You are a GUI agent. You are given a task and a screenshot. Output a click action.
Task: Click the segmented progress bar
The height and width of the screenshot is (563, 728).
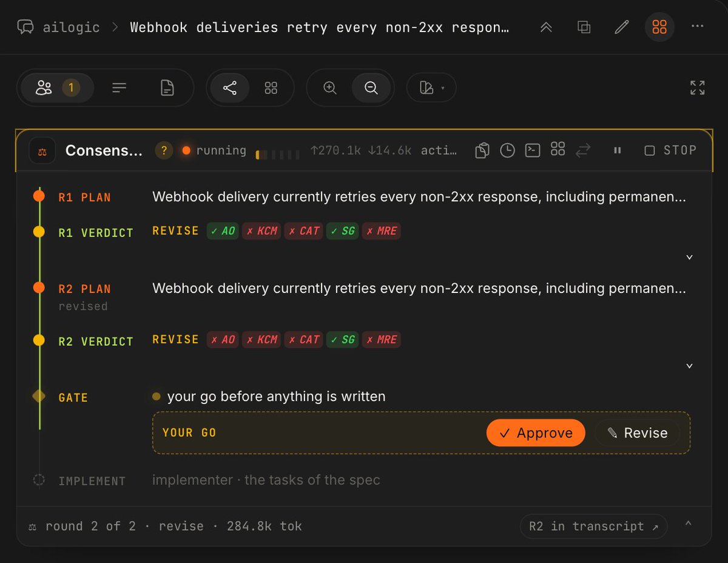(x=277, y=155)
